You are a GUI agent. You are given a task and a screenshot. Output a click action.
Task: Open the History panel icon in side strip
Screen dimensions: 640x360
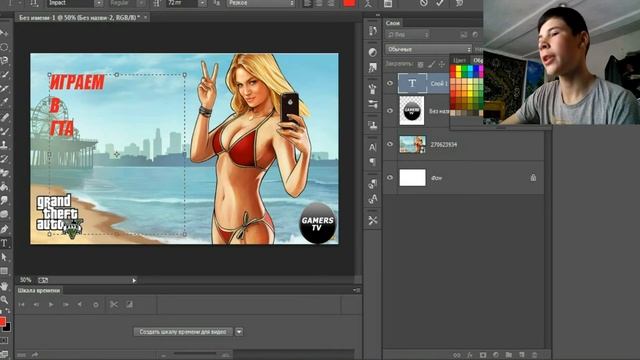[x=372, y=31]
